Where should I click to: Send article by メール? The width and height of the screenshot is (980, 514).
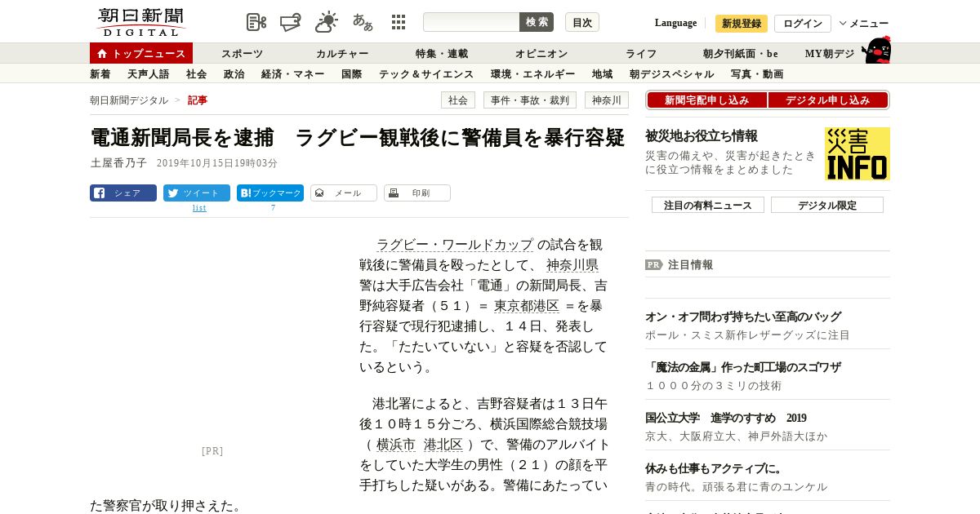[344, 193]
